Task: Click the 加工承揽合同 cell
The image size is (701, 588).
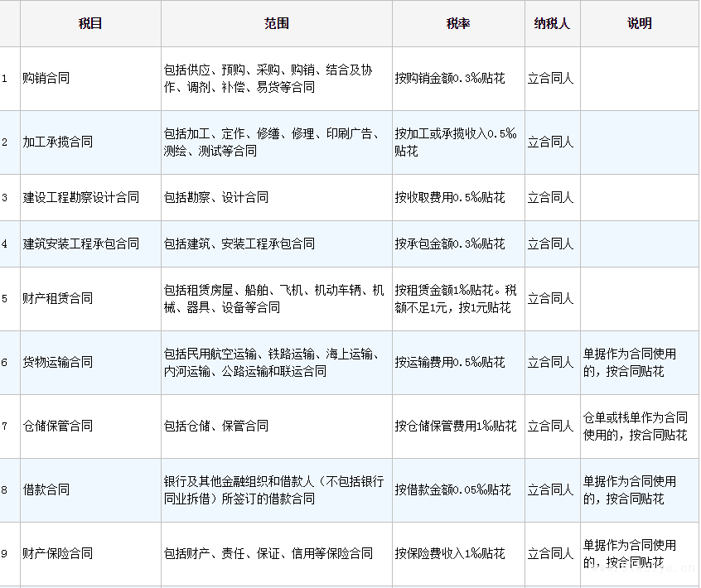Action: click(58, 142)
